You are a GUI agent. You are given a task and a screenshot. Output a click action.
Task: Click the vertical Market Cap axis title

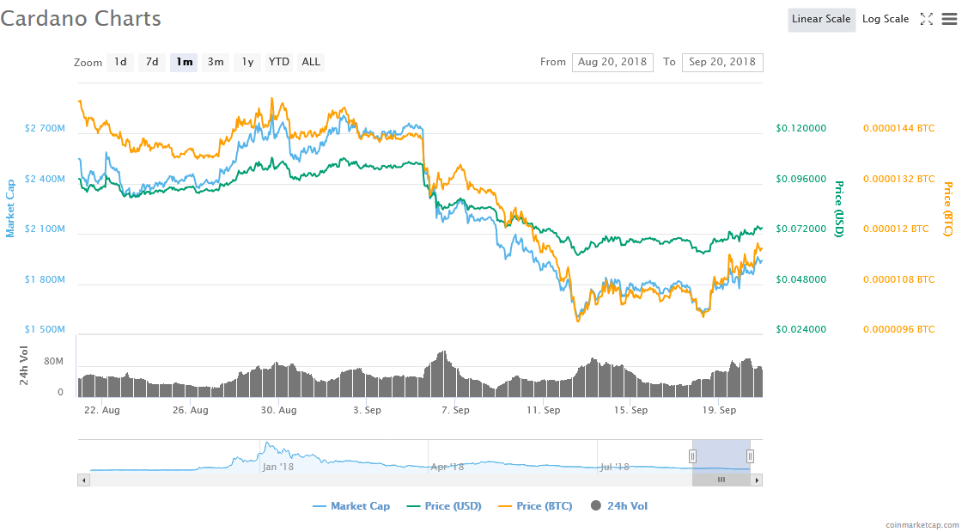[x=10, y=209]
